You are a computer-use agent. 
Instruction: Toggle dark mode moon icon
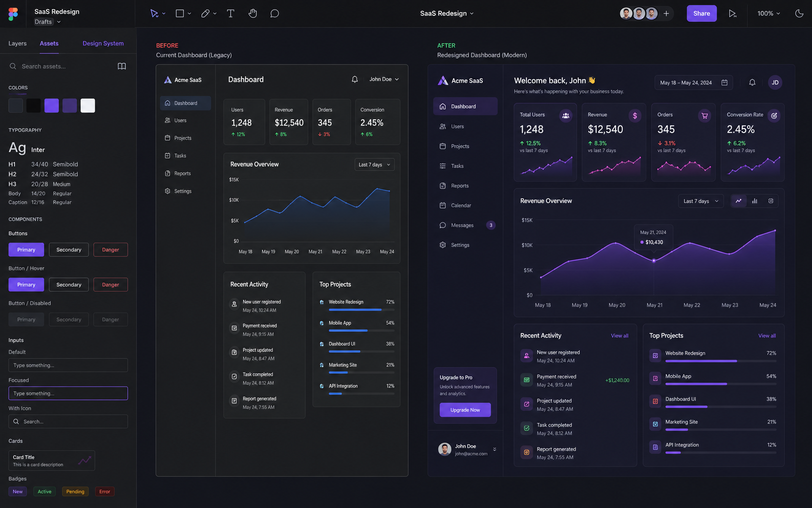pyautogui.click(x=799, y=13)
